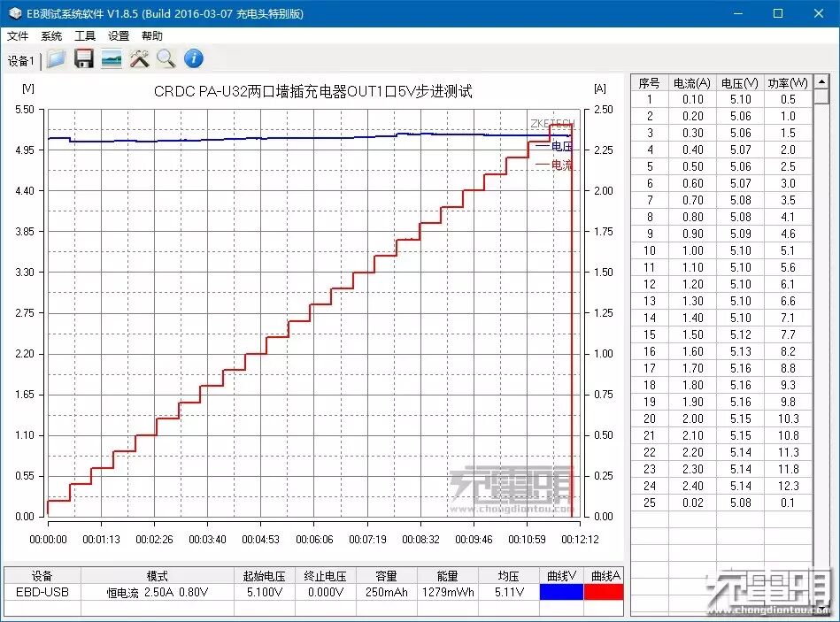Open the tools wrench-and-hammer icon
840x622 pixels.
tap(139, 59)
